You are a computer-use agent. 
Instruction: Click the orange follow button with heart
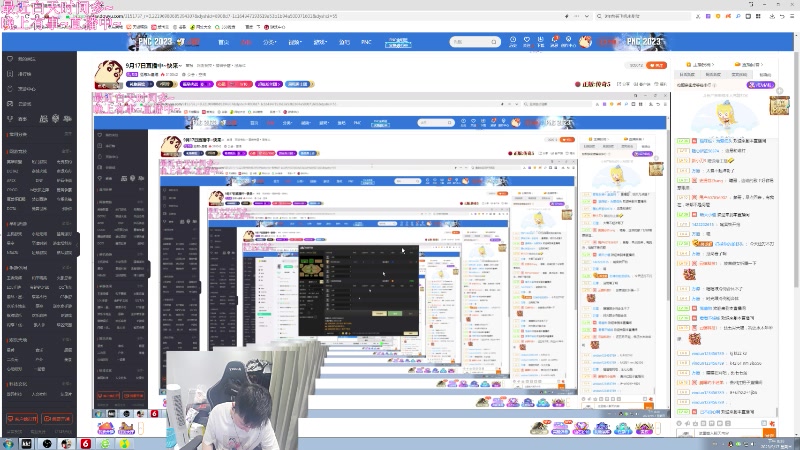click(x=656, y=65)
